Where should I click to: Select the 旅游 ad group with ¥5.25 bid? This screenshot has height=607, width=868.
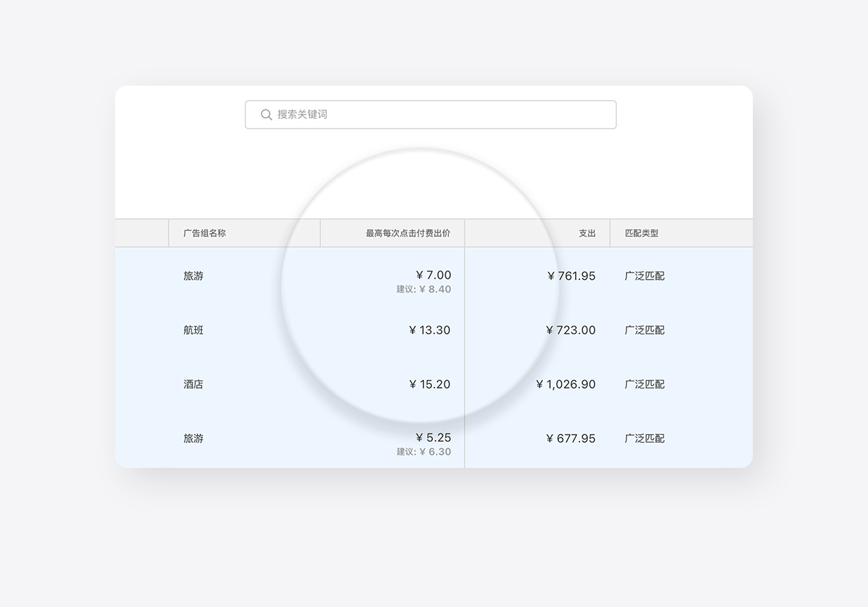pyautogui.click(x=193, y=438)
